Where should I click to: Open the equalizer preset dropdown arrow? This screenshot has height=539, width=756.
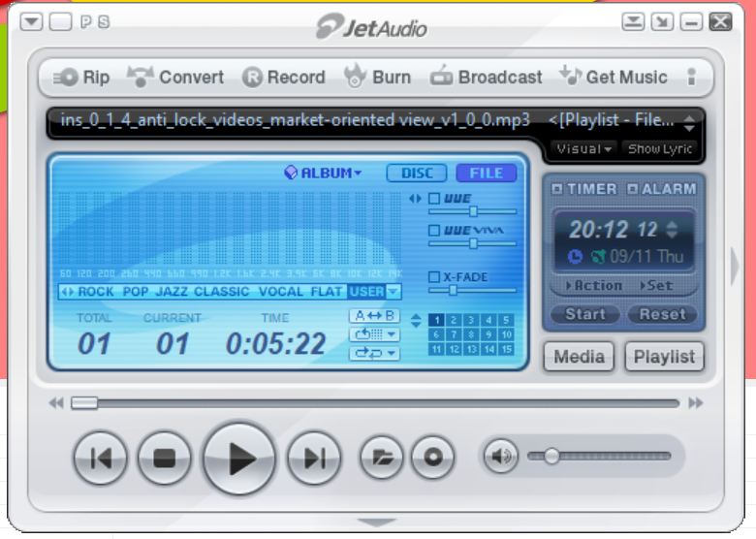393,292
